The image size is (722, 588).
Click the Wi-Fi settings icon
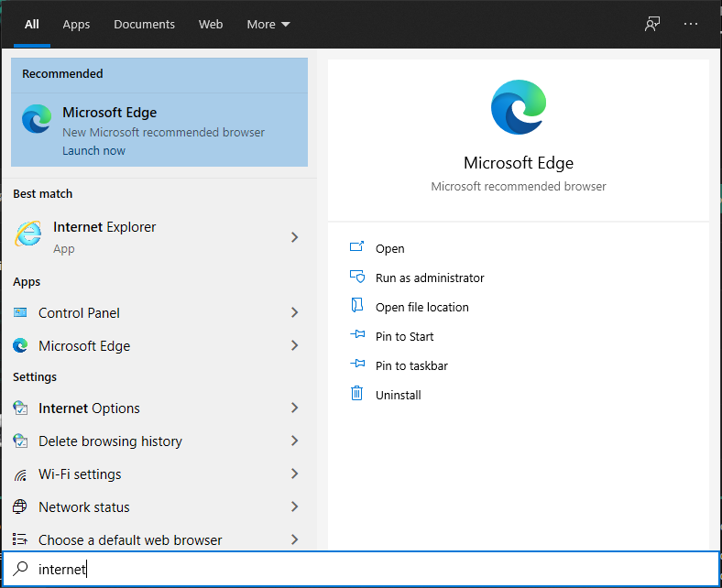tap(20, 474)
